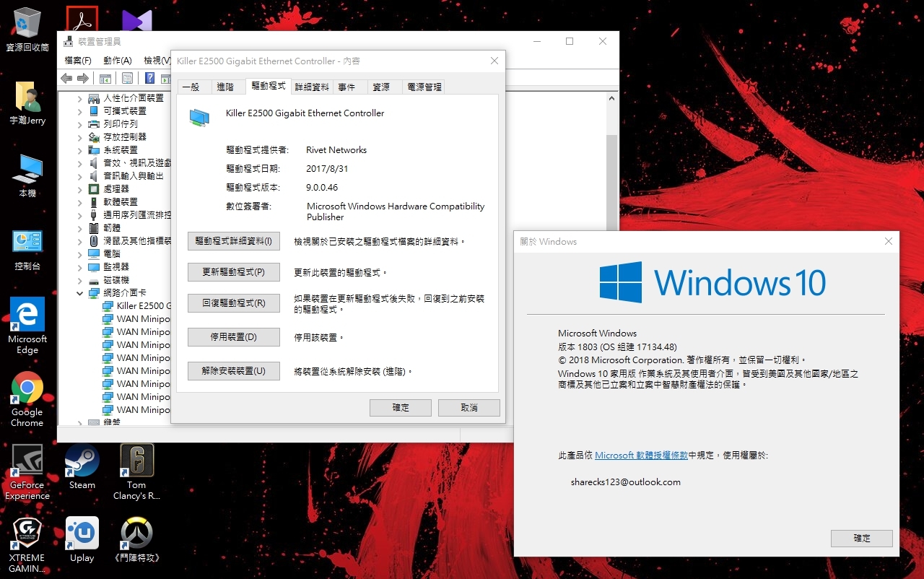Click 取消 Cancel in the properties dialog

pos(469,408)
